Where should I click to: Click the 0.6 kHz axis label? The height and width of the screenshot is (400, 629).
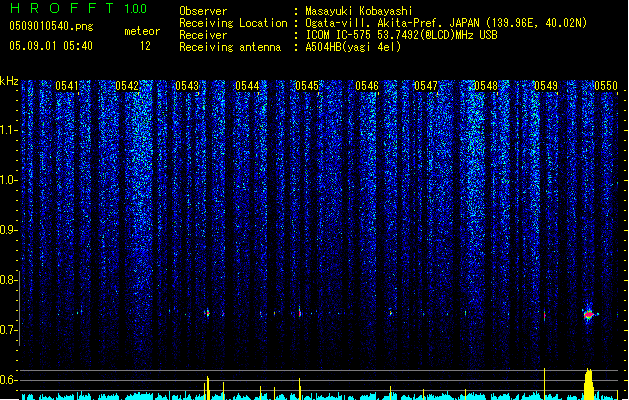[9, 380]
